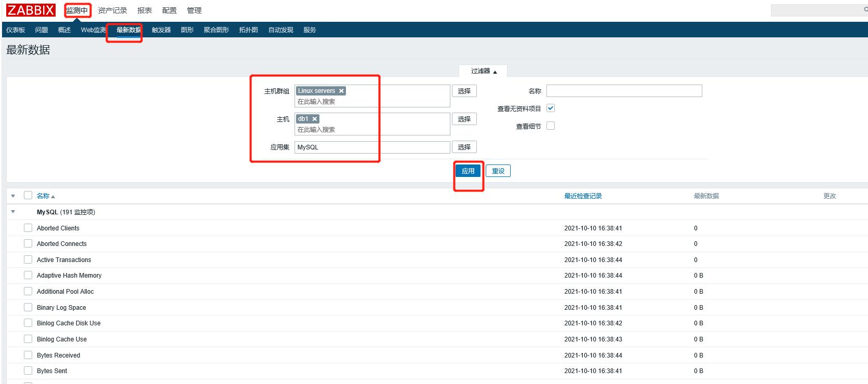Click the Binary Log Space item name

coord(61,307)
